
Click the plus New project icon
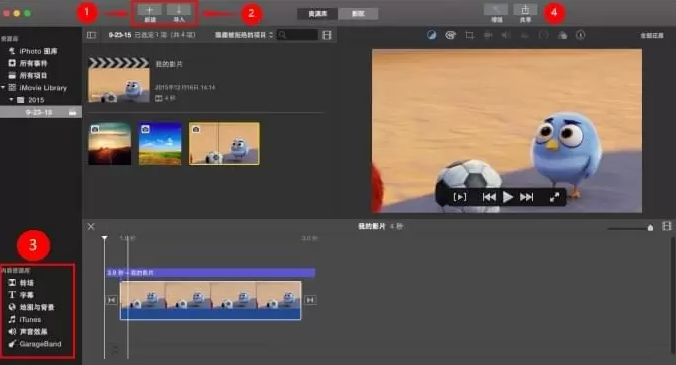[150, 10]
